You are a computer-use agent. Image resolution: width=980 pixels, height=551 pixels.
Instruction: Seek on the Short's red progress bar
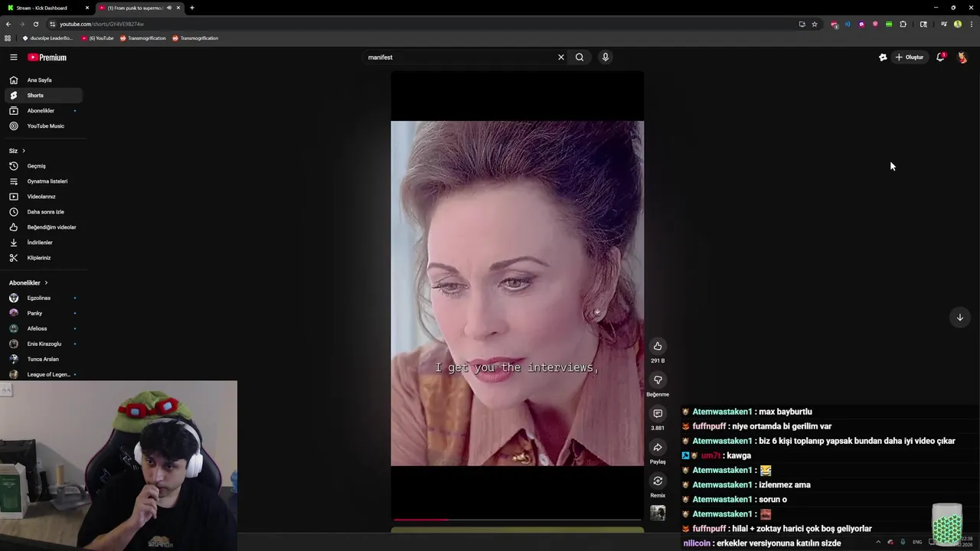click(x=517, y=520)
